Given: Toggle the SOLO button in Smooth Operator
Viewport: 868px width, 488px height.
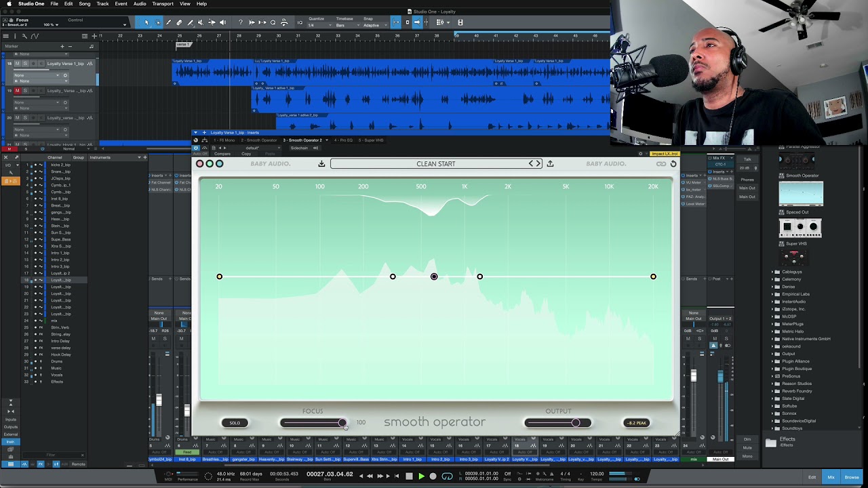Looking at the screenshot, I should [235, 423].
